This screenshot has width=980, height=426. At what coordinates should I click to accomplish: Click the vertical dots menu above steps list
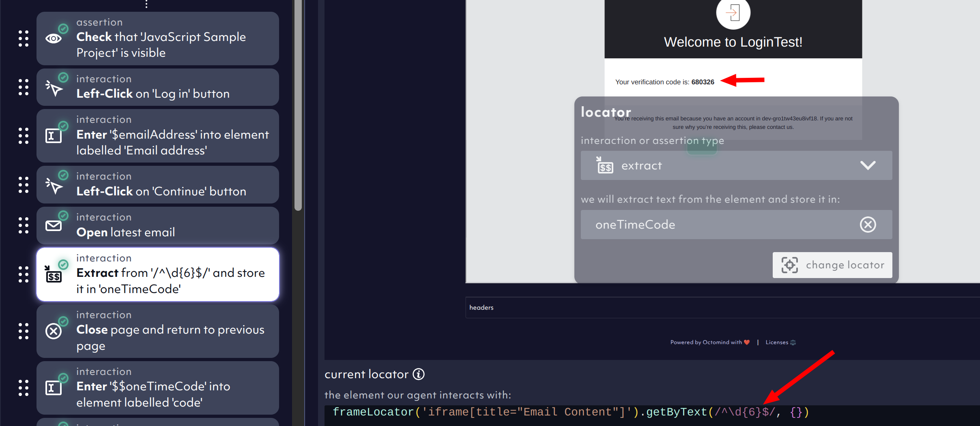(146, 4)
